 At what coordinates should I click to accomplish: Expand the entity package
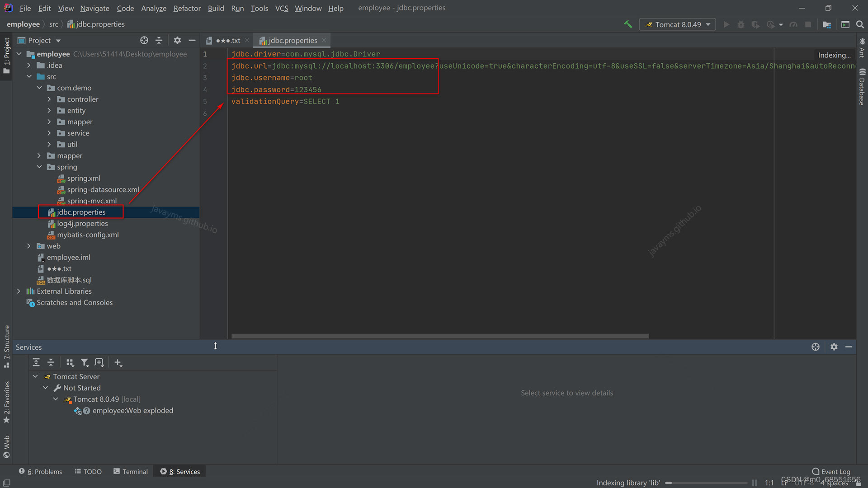[x=49, y=110]
